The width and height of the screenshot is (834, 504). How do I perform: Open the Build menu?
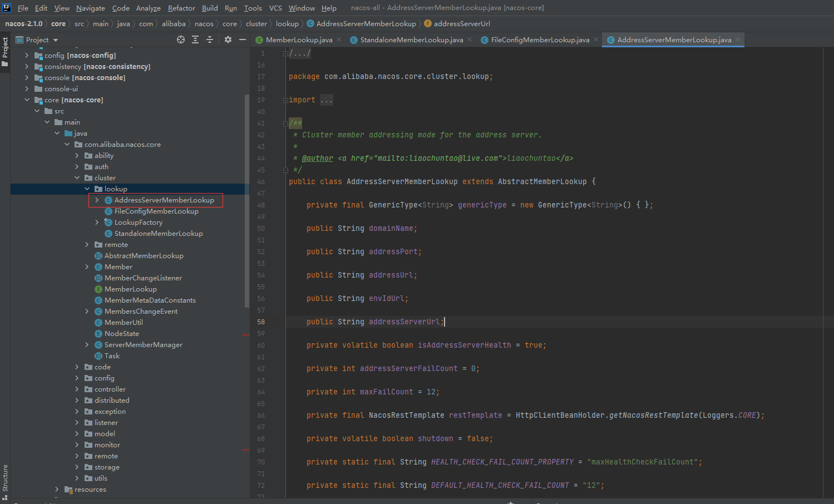(210, 8)
